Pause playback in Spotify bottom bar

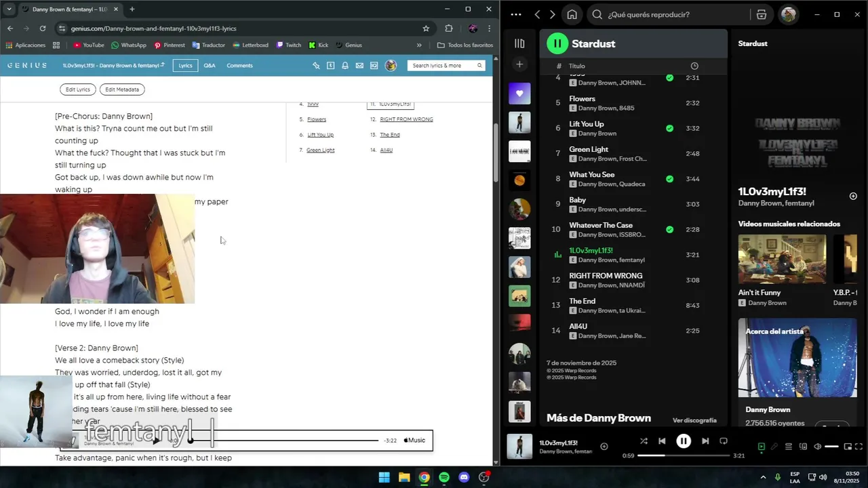[684, 441]
